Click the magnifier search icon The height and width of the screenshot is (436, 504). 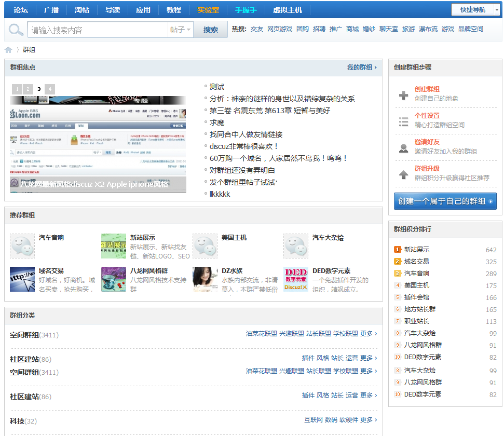16,29
